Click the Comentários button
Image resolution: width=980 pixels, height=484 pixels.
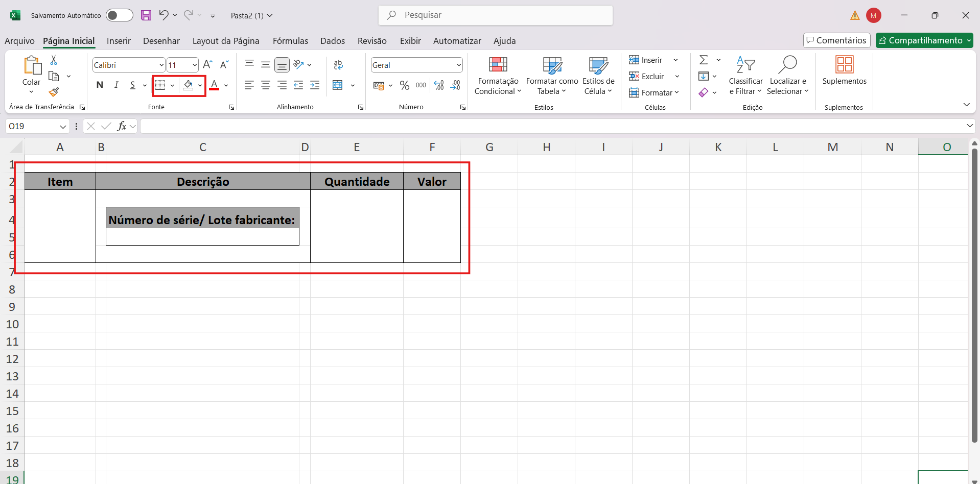[836, 40]
